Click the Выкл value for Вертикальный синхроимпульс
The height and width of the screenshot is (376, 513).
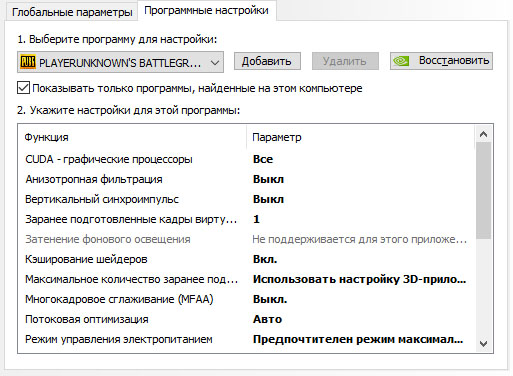tap(268, 199)
